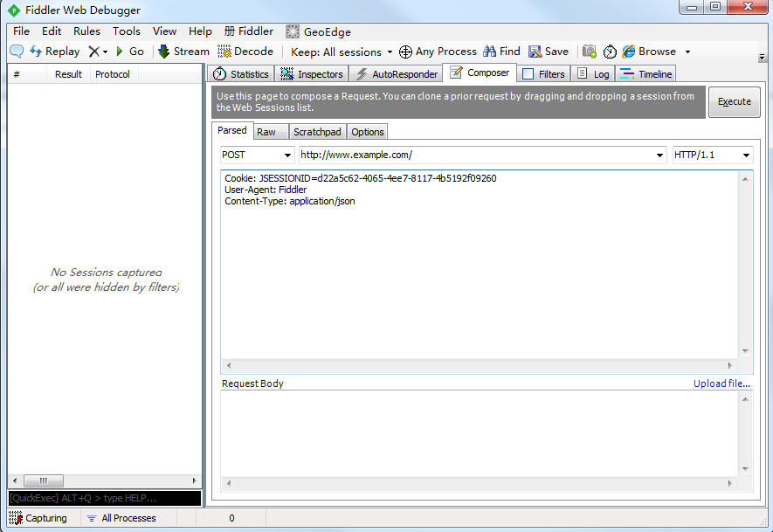Open the Rules menu
This screenshot has height=532, width=773.
[86, 31]
